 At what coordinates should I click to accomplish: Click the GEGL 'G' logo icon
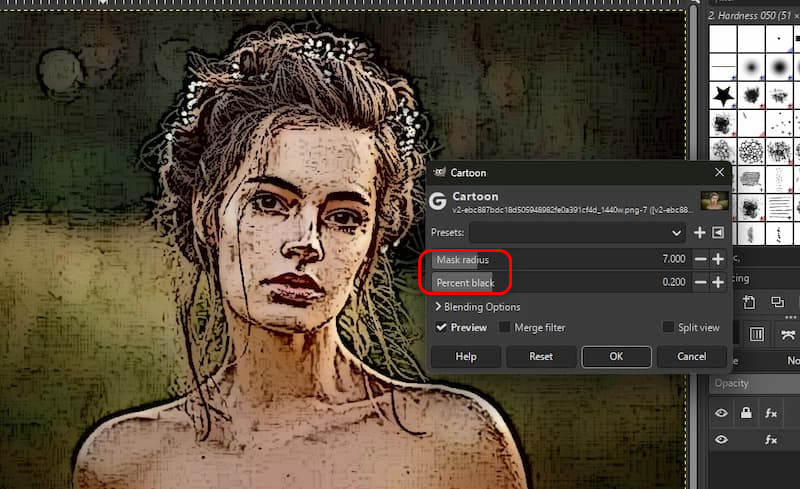pyautogui.click(x=438, y=202)
